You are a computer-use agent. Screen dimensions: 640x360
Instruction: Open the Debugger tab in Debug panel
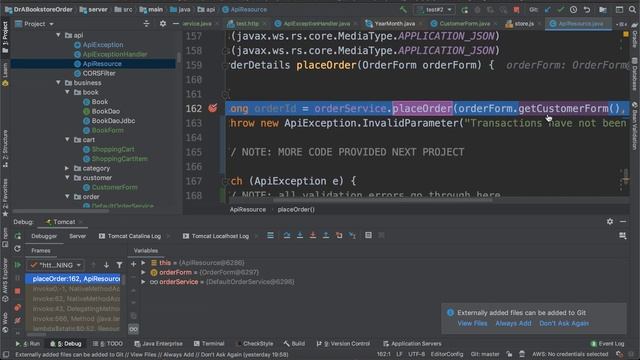44,236
